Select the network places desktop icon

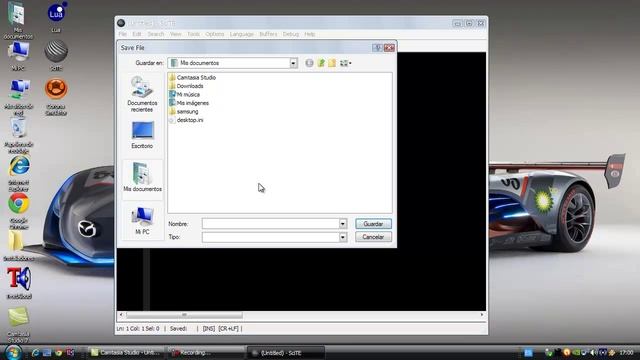[x=18, y=97]
